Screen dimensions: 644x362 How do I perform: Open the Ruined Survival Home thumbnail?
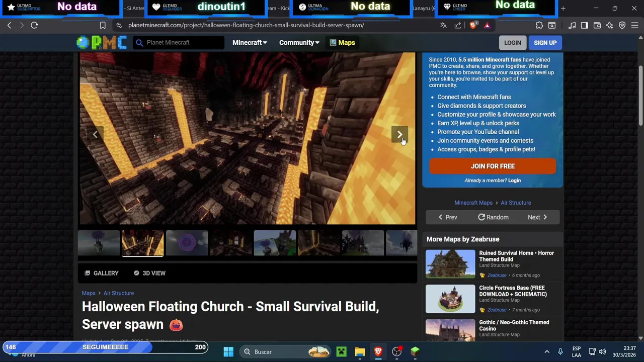[450, 264]
